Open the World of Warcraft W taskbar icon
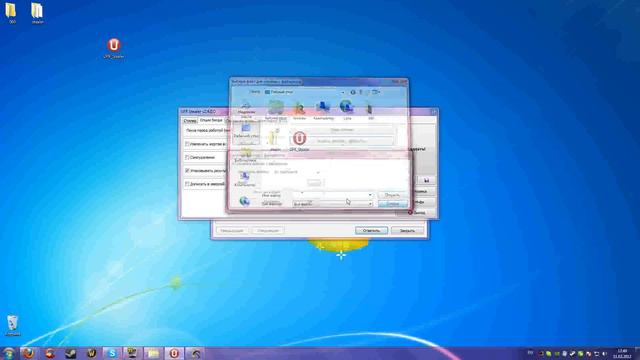Viewport: 640px width, 360px height. click(91, 353)
